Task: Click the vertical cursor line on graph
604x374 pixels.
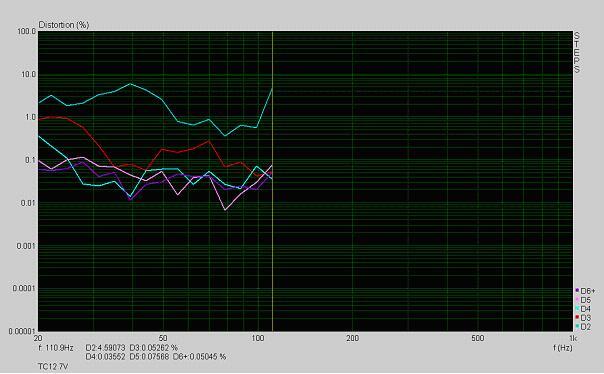Action: click(x=273, y=181)
